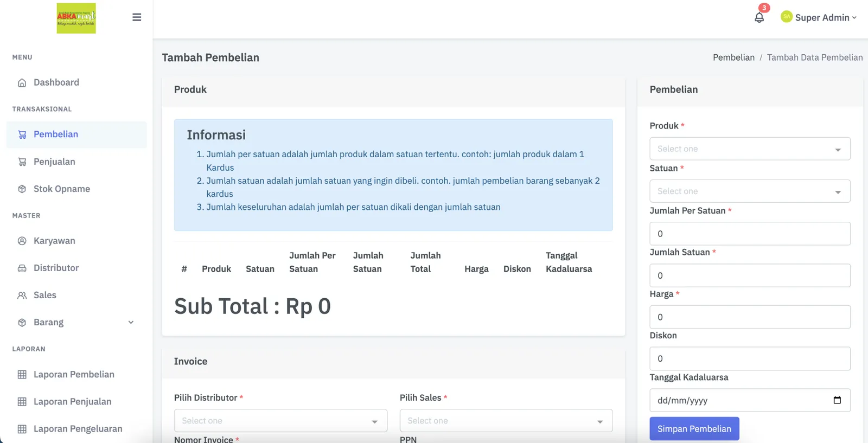Focus the Jumlah Per Satuan field
The image size is (868, 443).
click(x=750, y=234)
